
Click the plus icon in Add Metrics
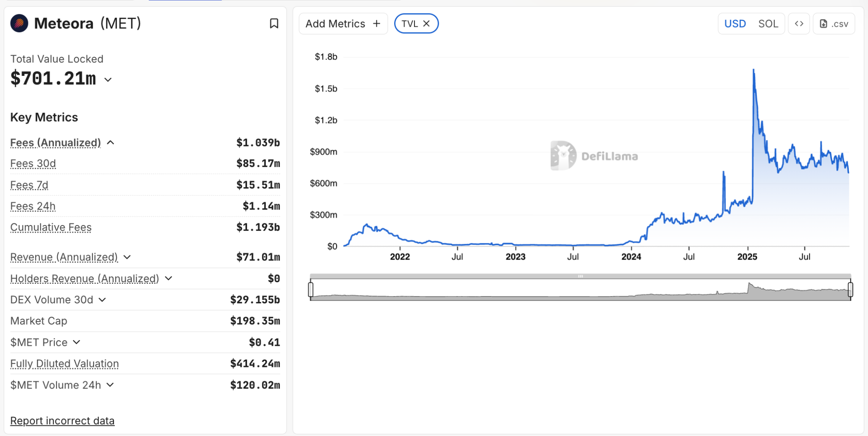[x=376, y=24]
